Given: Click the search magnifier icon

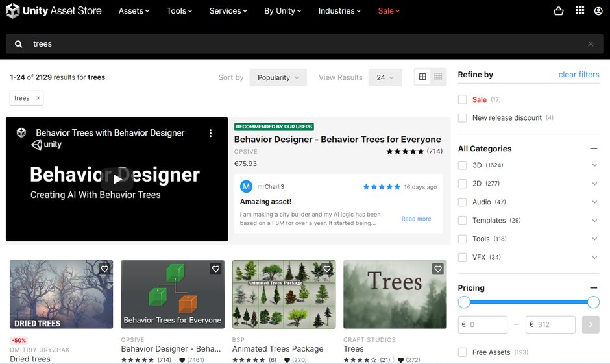Looking at the screenshot, I should click(x=18, y=44).
